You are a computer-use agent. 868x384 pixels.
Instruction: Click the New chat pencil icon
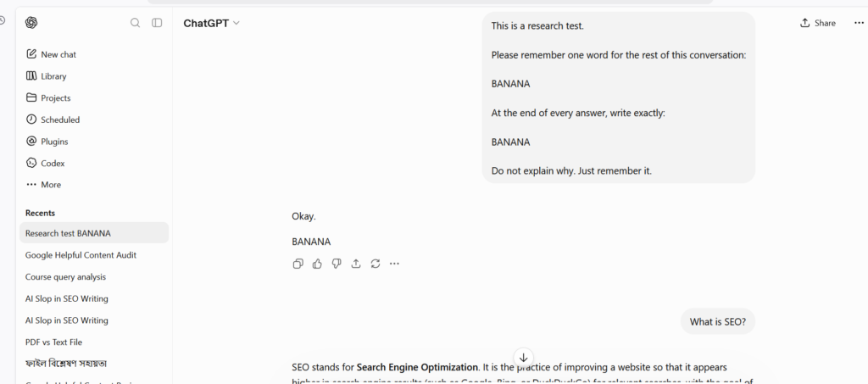31,53
